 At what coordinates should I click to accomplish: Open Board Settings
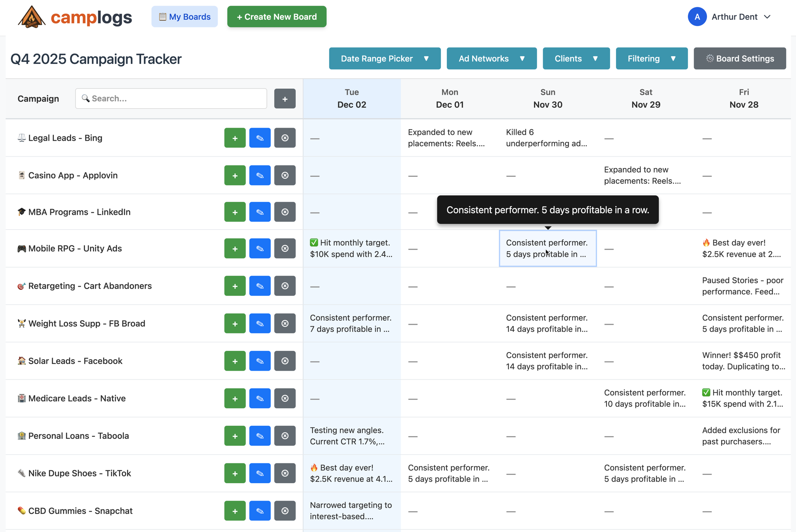pyautogui.click(x=739, y=59)
